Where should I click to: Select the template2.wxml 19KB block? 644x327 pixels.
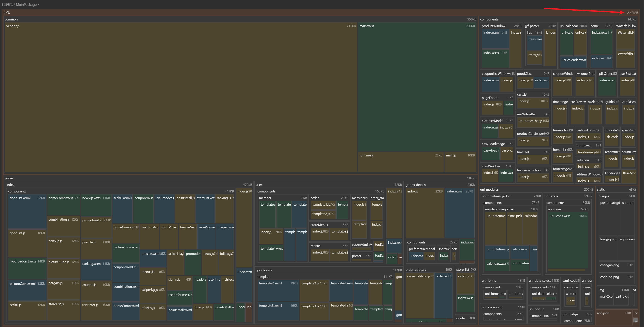click(x=278, y=290)
